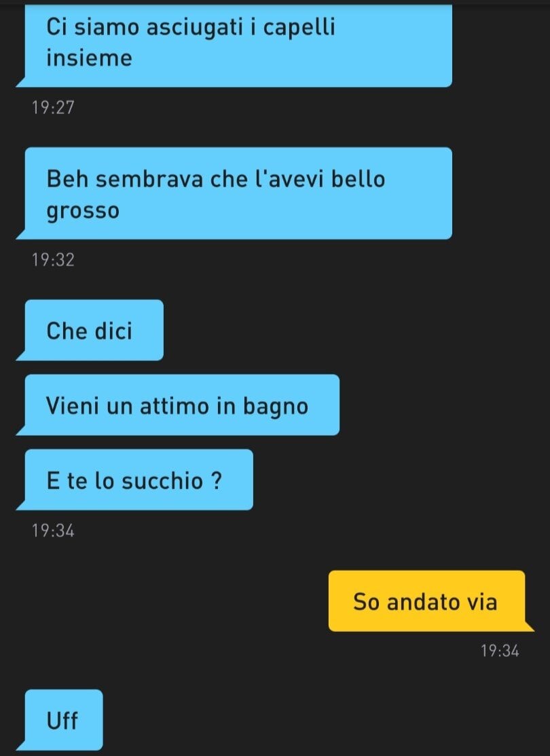Tap the 'Beh sembrava che' message bubble
This screenshot has height=756, width=550.
coord(238,193)
